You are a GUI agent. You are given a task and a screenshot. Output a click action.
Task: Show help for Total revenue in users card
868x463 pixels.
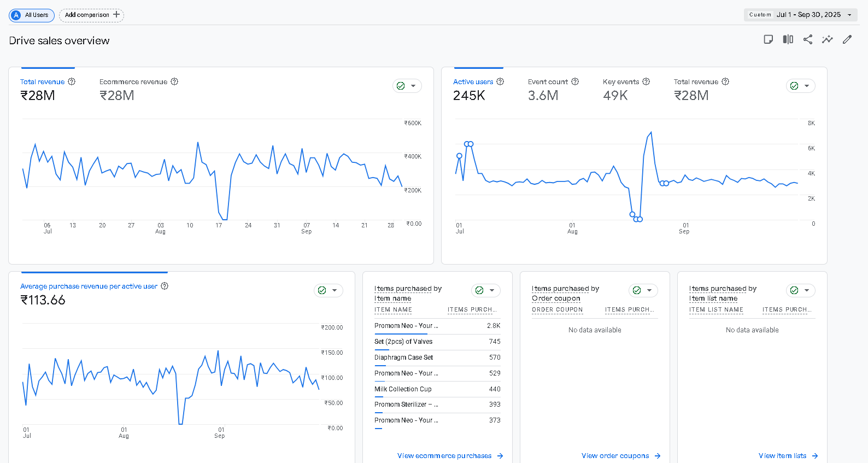point(725,81)
